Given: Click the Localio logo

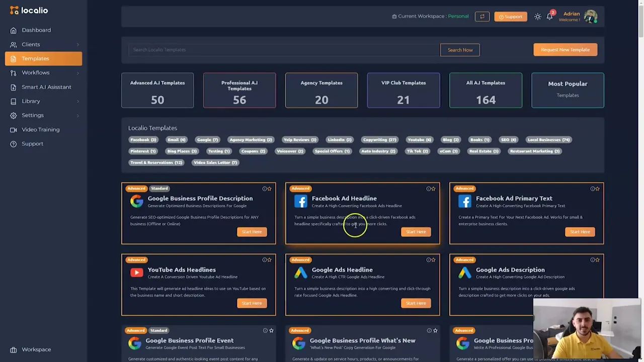Looking at the screenshot, I should point(29,10).
